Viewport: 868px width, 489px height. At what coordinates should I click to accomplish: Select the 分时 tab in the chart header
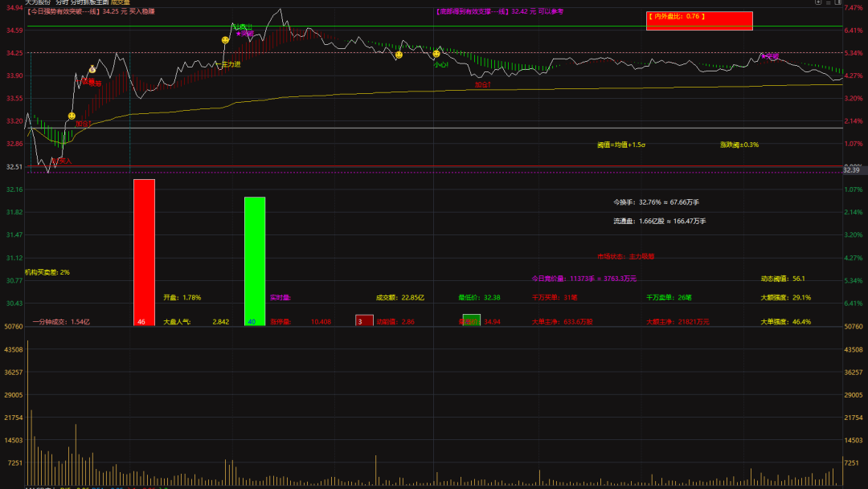point(63,3)
